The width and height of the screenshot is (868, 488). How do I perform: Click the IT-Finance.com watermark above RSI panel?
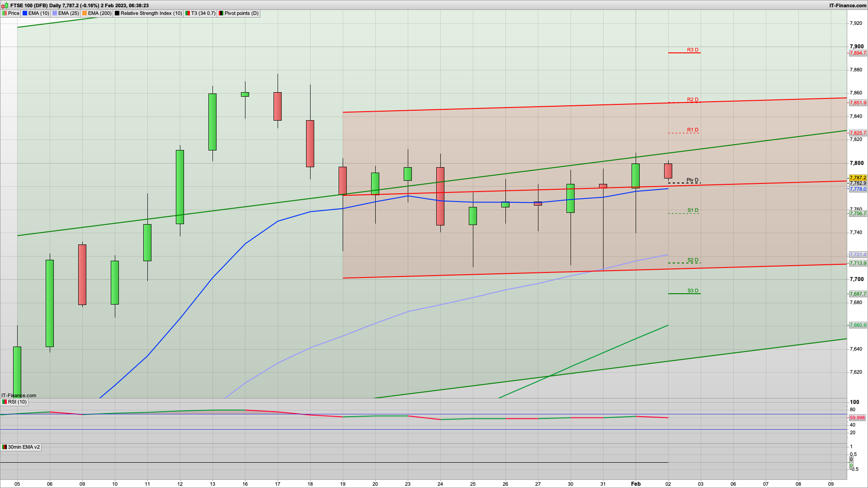(19, 396)
